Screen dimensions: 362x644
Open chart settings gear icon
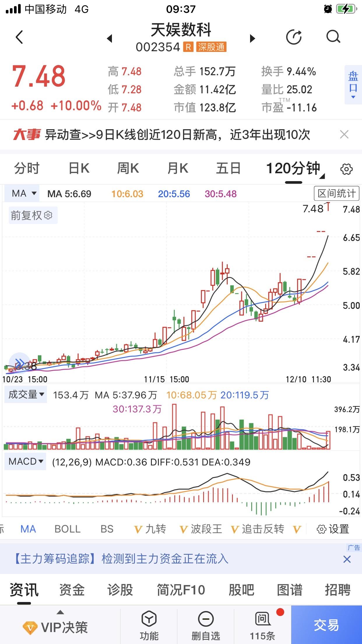(347, 169)
